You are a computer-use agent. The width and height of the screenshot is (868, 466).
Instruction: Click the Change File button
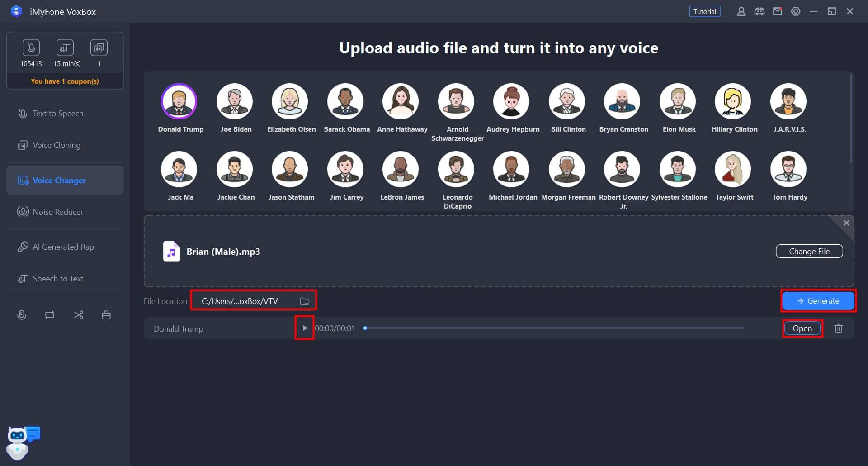click(x=809, y=251)
